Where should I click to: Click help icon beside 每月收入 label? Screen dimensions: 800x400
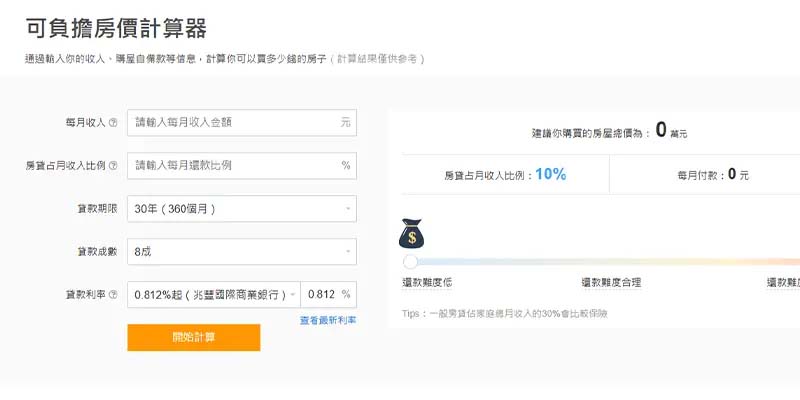click(x=113, y=123)
